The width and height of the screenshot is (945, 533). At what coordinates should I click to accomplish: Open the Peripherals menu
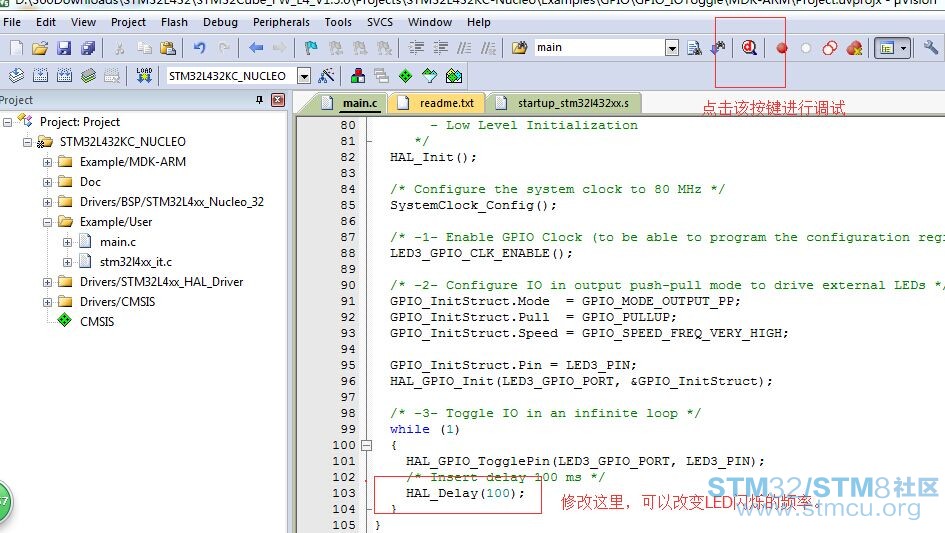[281, 22]
